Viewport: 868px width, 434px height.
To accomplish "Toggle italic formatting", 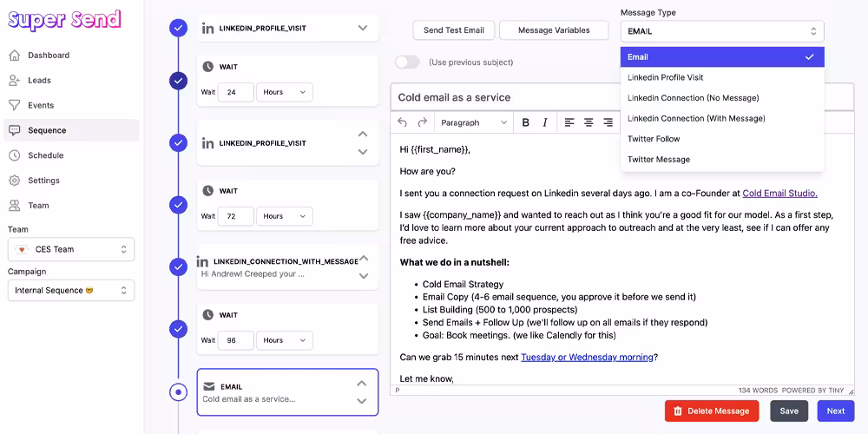I will pos(545,122).
